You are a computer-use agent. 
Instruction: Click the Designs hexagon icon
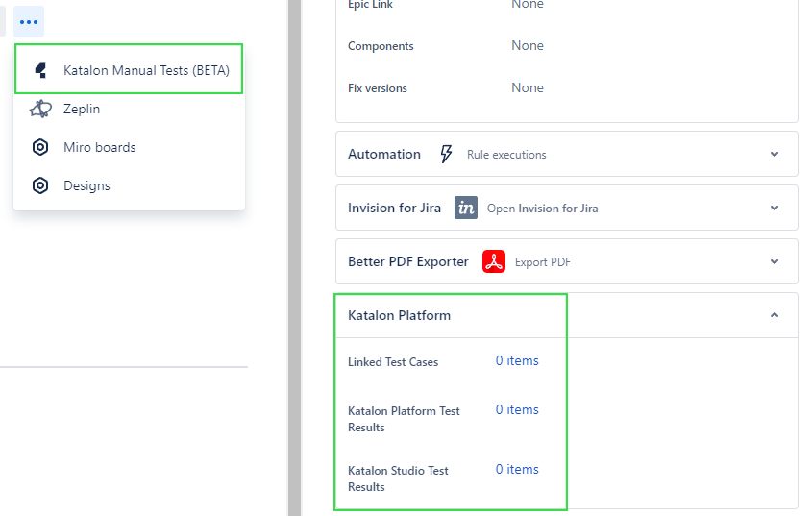point(40,185)
